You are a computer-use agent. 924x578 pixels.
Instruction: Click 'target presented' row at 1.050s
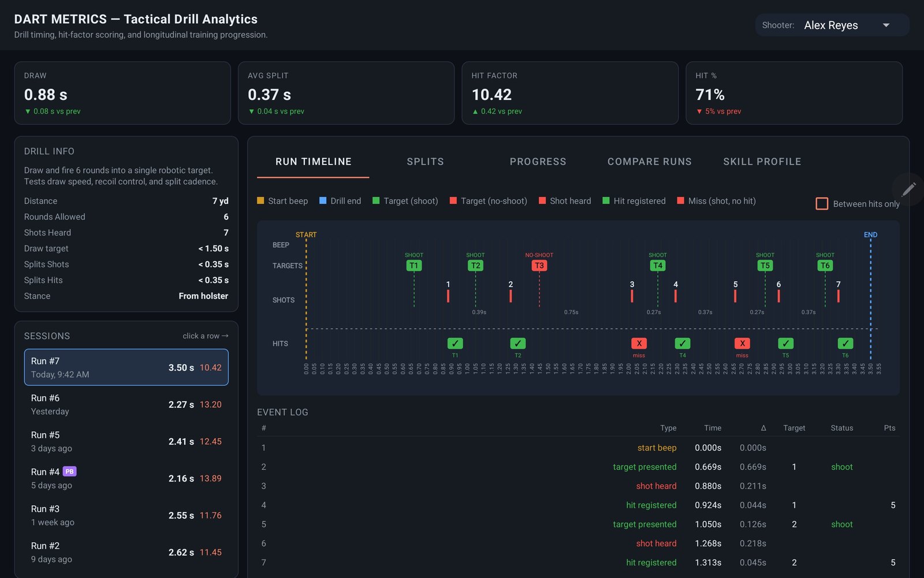[578, 524]
